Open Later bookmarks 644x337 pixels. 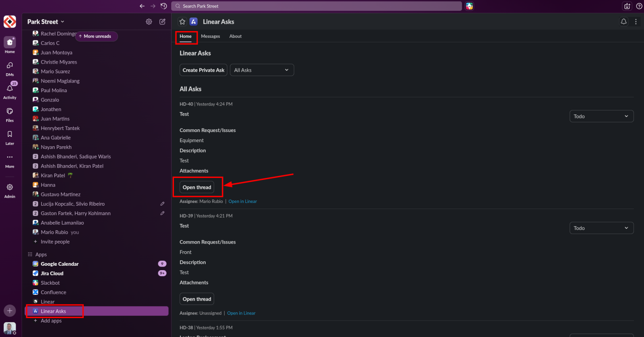[10, 137]
